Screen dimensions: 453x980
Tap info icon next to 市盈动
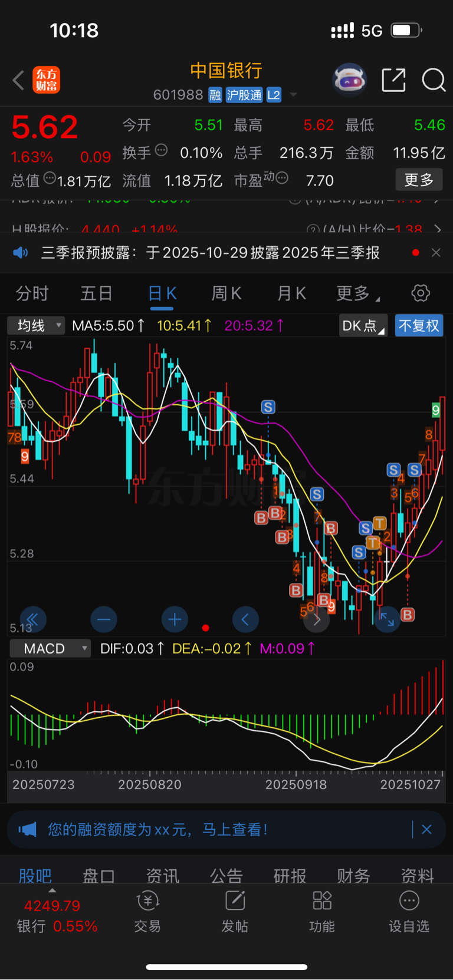(282, 177)
